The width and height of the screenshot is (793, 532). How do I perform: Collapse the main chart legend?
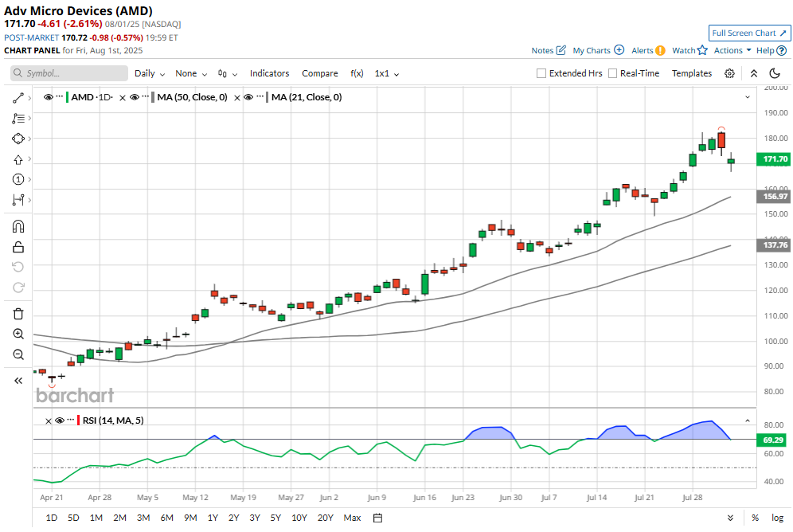coord(748,97)
